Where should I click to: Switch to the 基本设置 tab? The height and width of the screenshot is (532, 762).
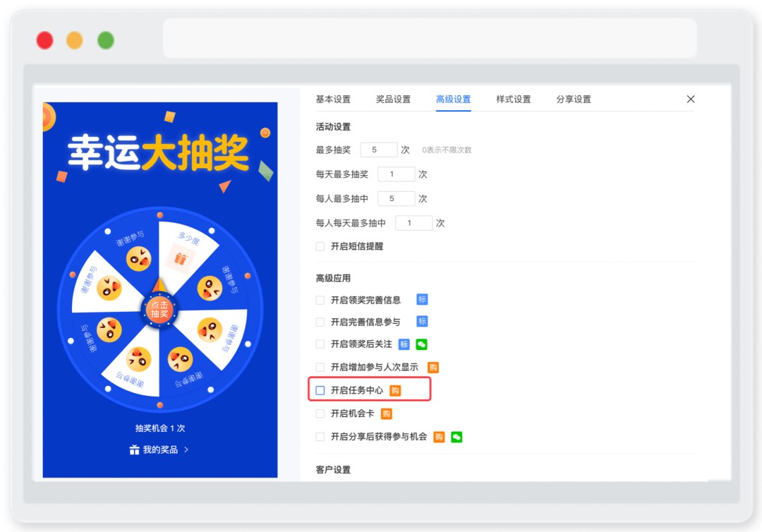[x=333, y=99]
